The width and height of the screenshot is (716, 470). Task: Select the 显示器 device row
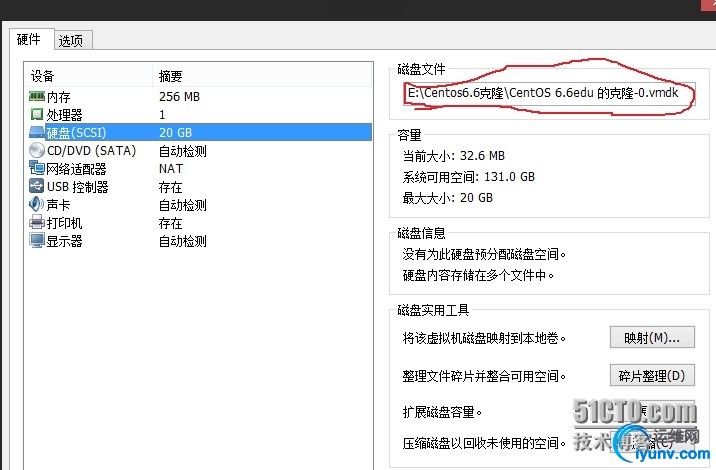[x=200, y=241]
